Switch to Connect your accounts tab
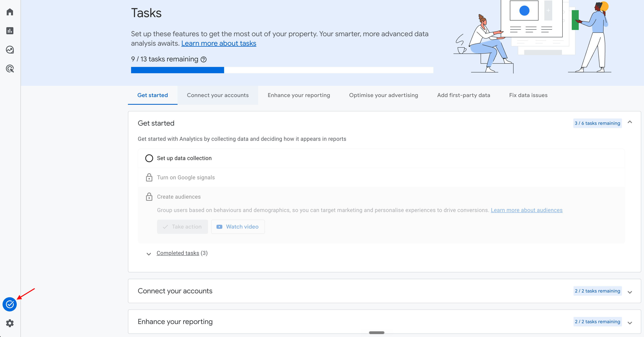This screenshot has height=337, width=644. [x=218, y=95]
